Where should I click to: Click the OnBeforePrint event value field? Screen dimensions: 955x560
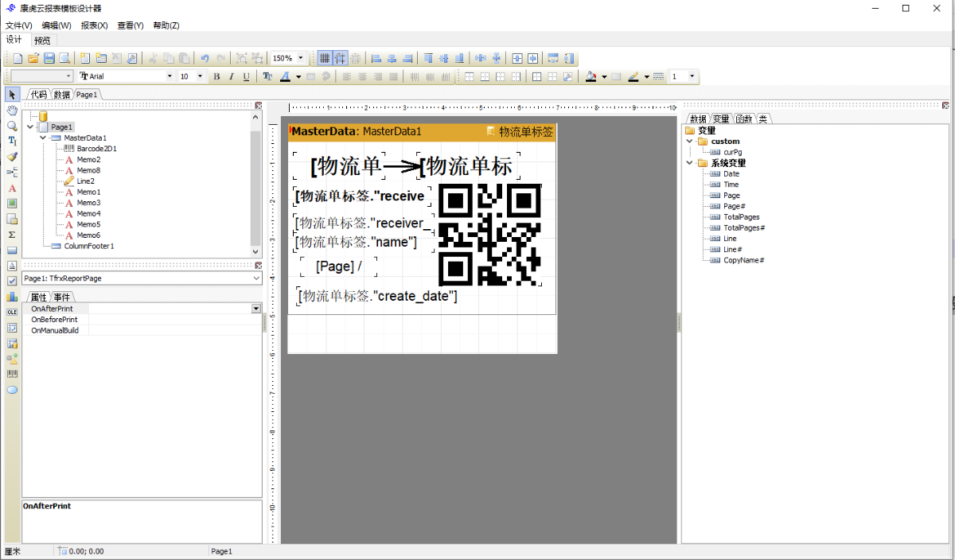tap(175, 319)
